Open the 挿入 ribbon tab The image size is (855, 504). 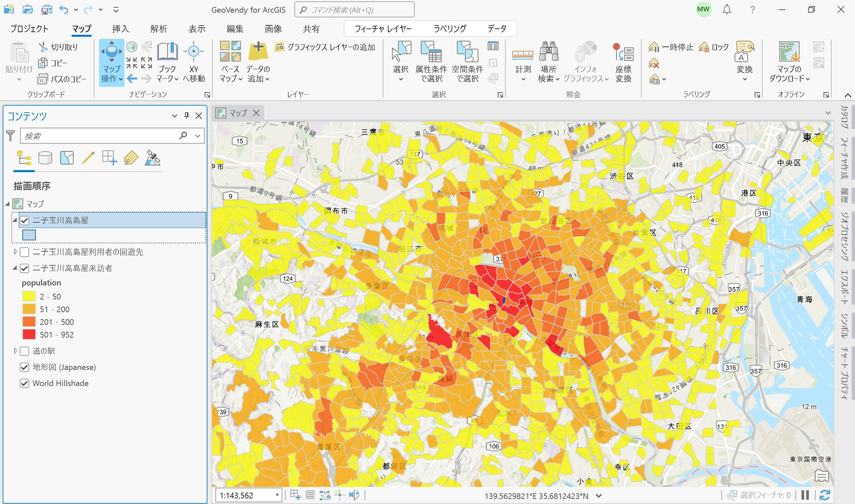pyautogui.click(x=121, y=29)
